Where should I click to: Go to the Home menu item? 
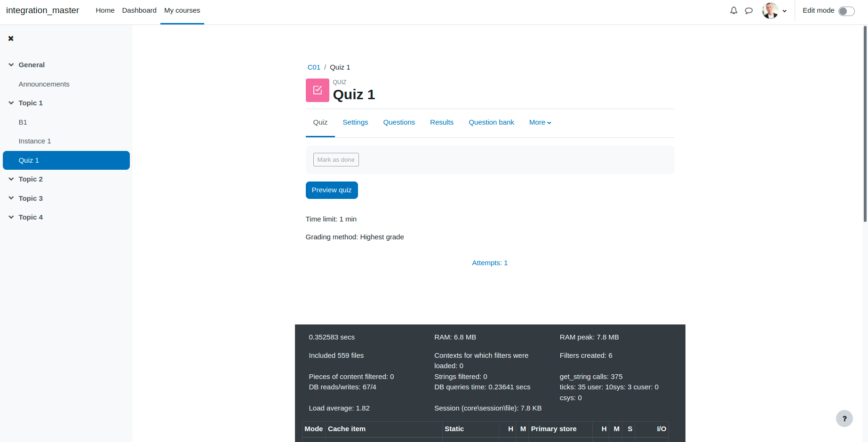coord(105,10)
